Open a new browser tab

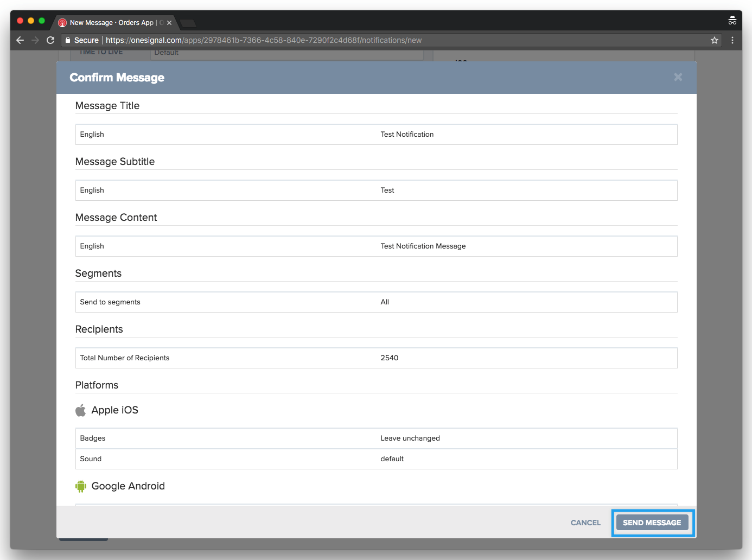[188, 23]
